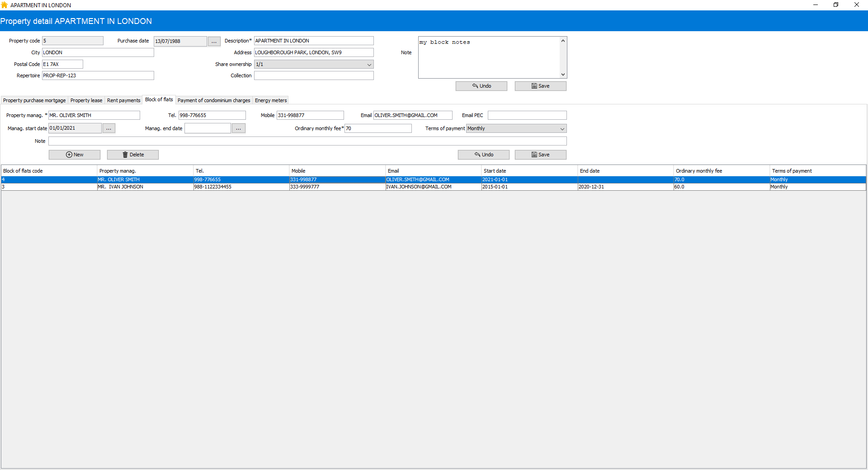
Task: Open the Rent payments tab
Action: coord(123,100)
